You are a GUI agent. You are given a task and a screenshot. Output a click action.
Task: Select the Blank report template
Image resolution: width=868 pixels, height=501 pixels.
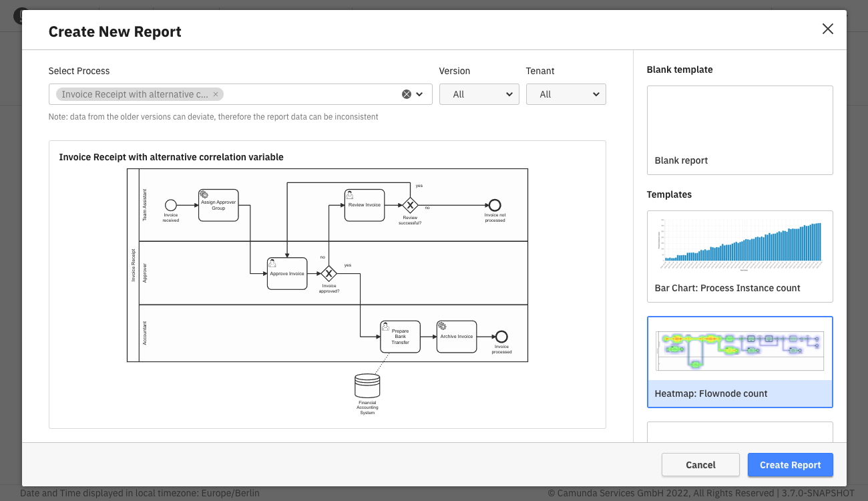(740, 130)
